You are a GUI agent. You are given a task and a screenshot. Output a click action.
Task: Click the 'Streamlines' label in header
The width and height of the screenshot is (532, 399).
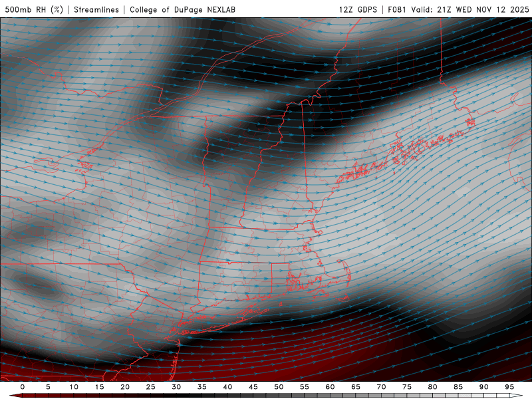coord(96,9)
